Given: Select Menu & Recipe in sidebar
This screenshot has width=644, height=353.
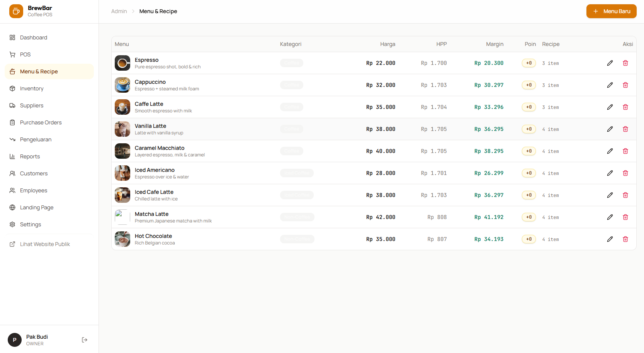Looking at the screenshot, I should click(49, 71).
